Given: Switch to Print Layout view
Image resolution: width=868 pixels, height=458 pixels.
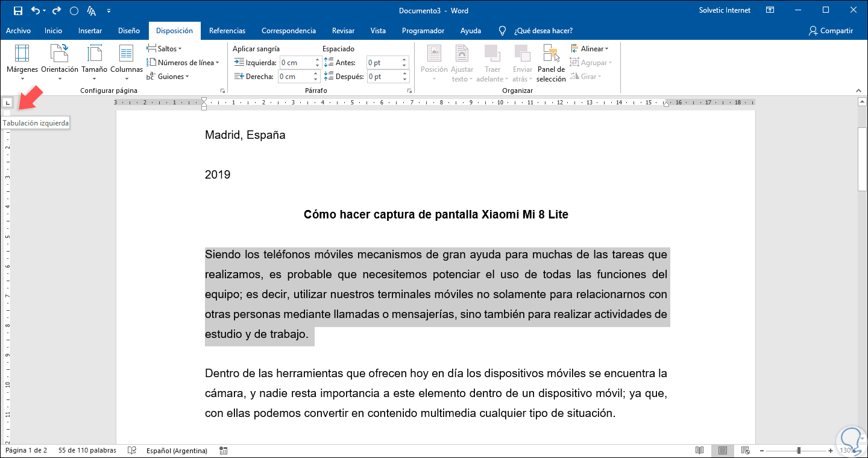Looking at the screenshot, I should click(722, 451).
